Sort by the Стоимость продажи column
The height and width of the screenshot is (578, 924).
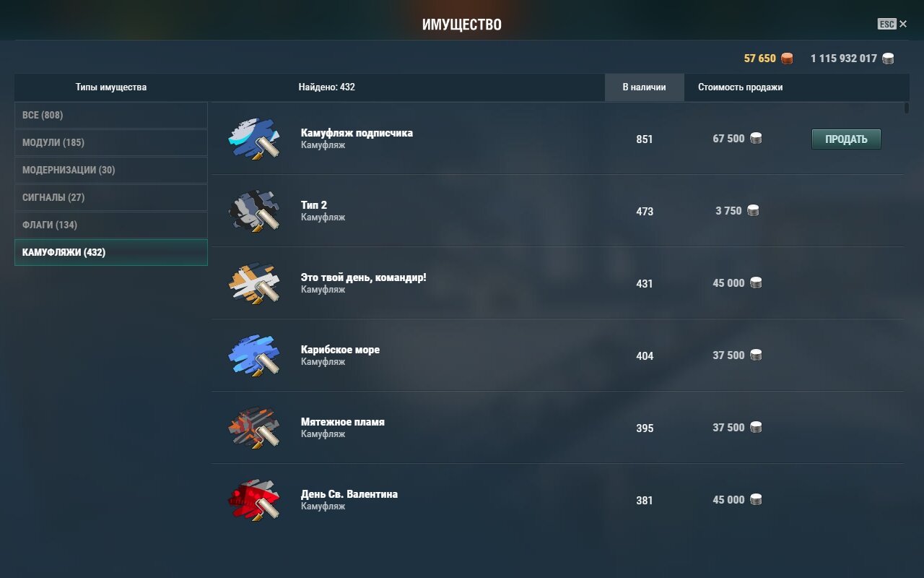point(740,87)
